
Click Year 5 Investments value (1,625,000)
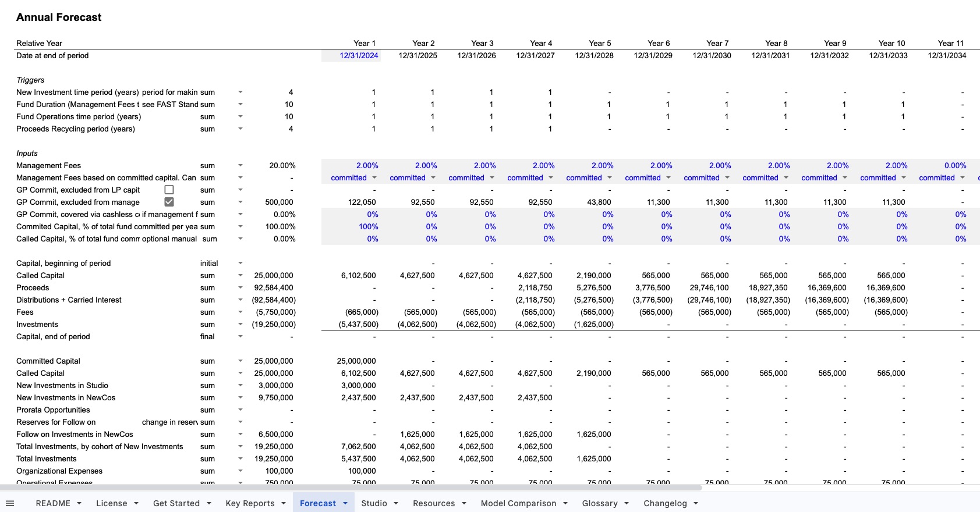point(594,324)
